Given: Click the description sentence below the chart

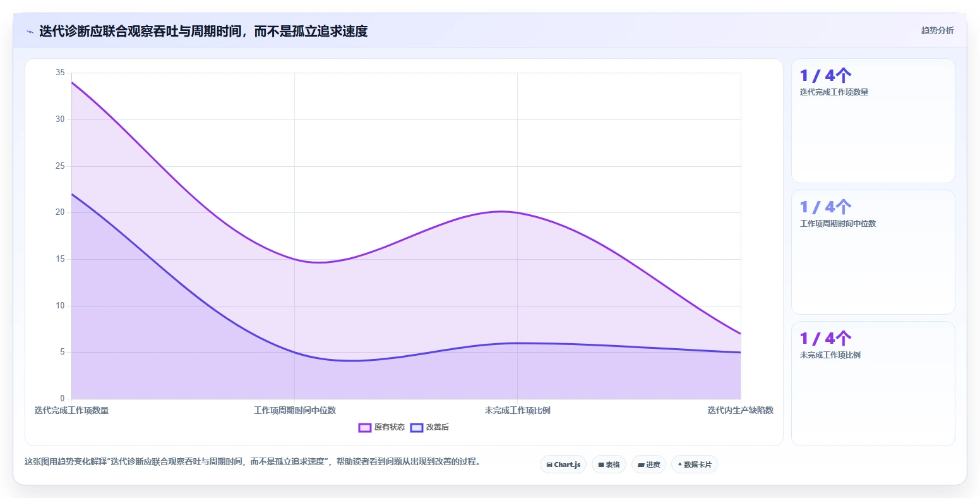Looking at the screenshot, I should 254,462.
